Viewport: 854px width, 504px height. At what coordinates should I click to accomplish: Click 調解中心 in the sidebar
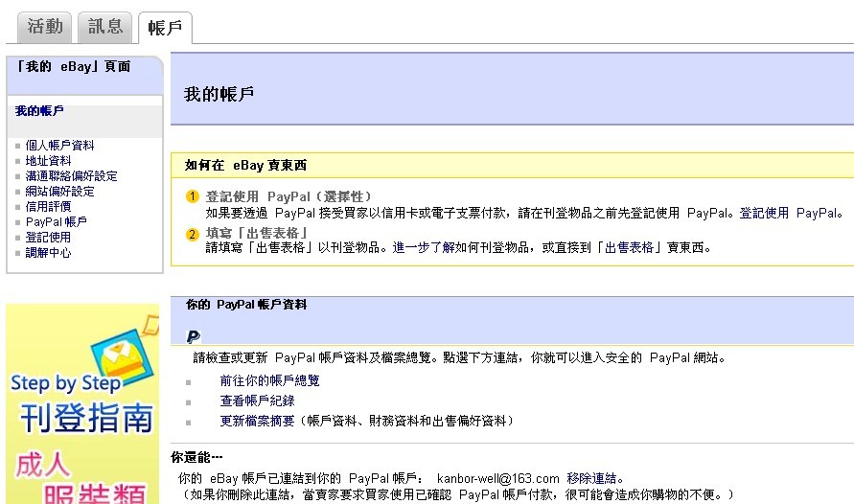48,253
